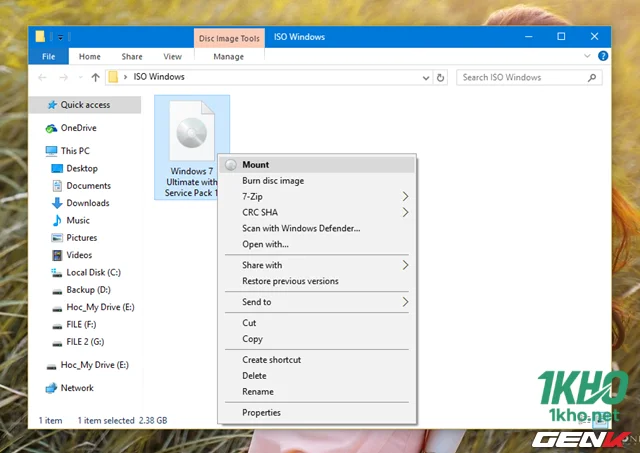Viewport: 640px width, 453px height.
Task: Open Quick Access Toolbar customize dropdown
Action: (60, 38)
